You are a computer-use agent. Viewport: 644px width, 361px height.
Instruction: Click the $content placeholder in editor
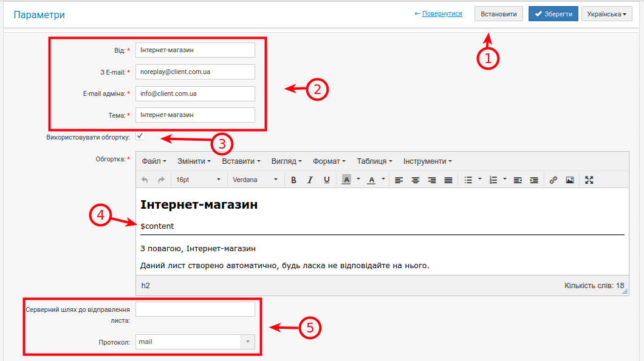pyautogui.click(x=157, y=226)
